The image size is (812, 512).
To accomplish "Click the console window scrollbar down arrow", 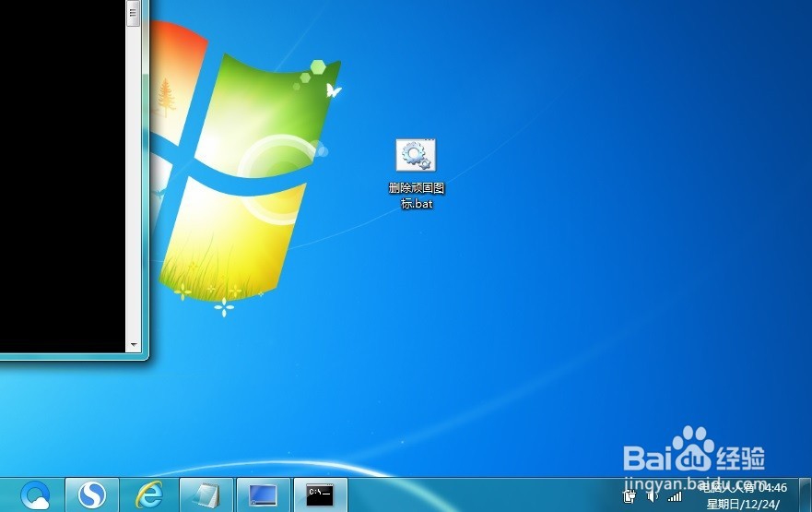I will point(134,345).
